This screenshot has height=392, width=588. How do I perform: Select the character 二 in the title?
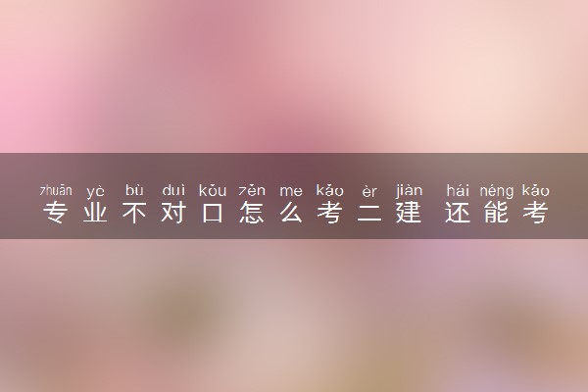point(369,213)
